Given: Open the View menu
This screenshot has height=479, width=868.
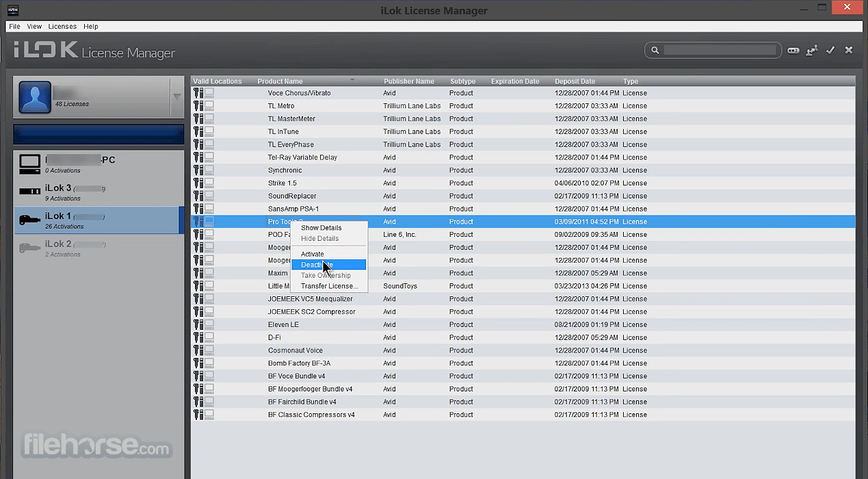Looking at the screenshot, I should click(x=34, y=27).
